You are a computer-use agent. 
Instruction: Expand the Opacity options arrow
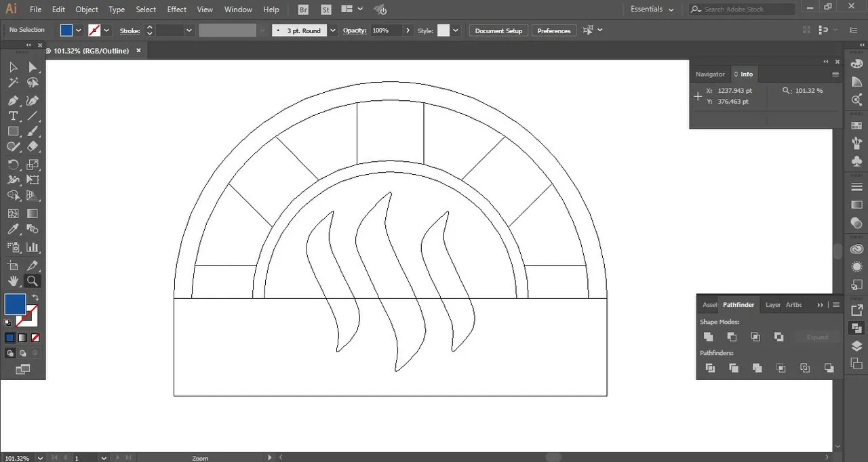click(408, 30)
